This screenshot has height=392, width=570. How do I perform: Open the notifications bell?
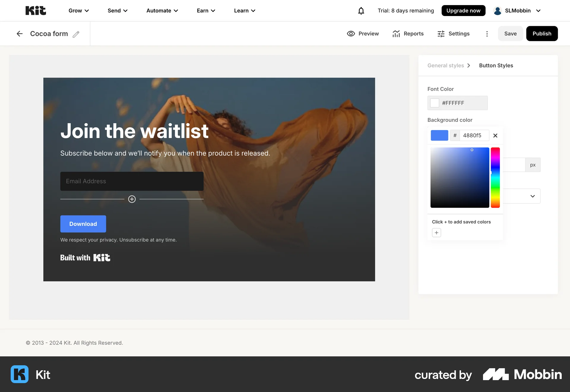pos(361,10)
